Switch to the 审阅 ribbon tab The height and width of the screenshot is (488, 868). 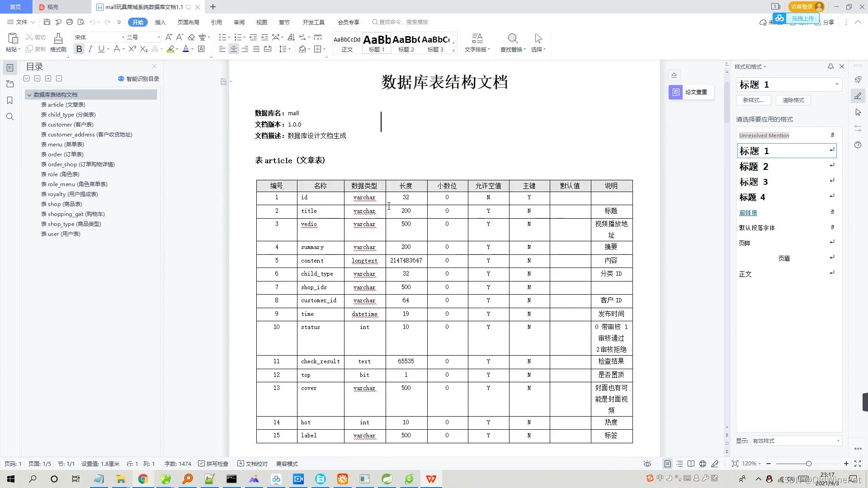click(239, 22)
